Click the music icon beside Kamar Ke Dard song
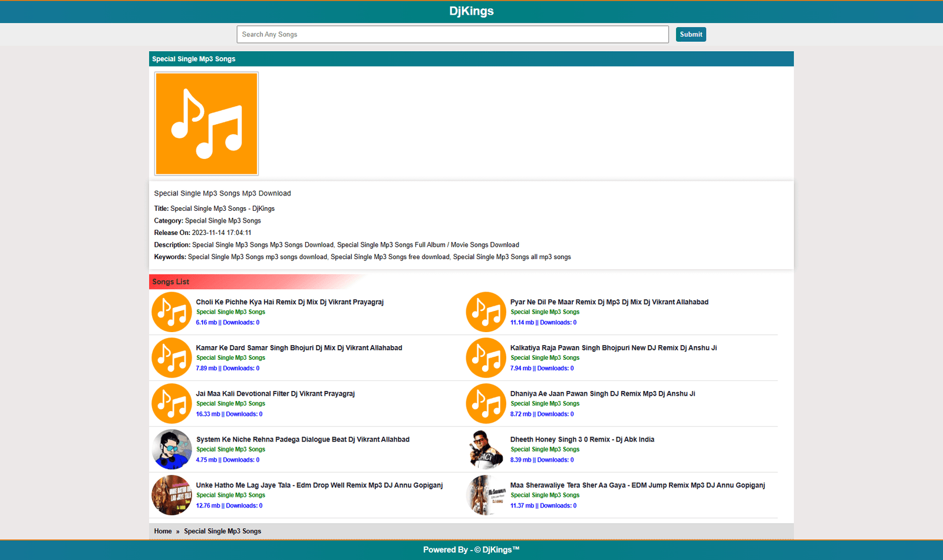 pos(172,358)
